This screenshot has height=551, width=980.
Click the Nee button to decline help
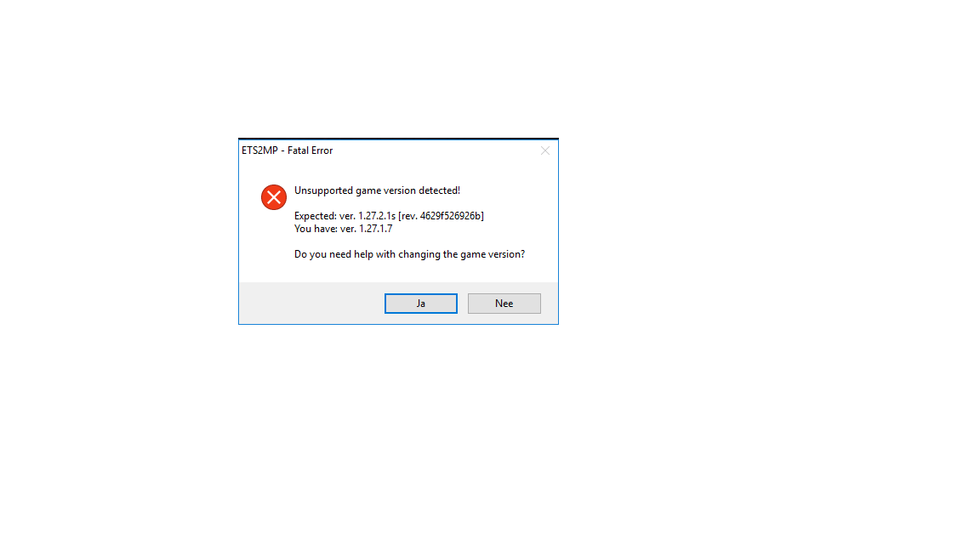[504, 304]
